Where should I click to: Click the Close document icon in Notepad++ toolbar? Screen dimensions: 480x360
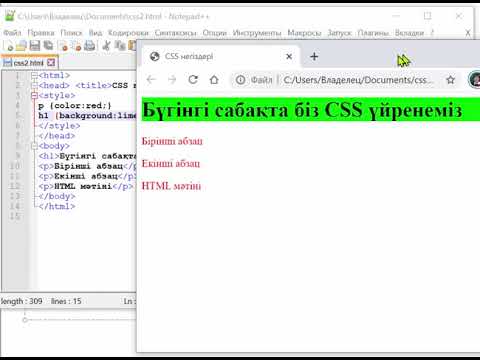point(63,45)
